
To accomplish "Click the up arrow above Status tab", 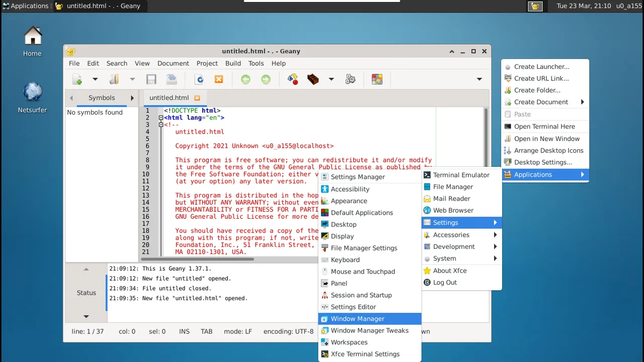I will point(86,269).
